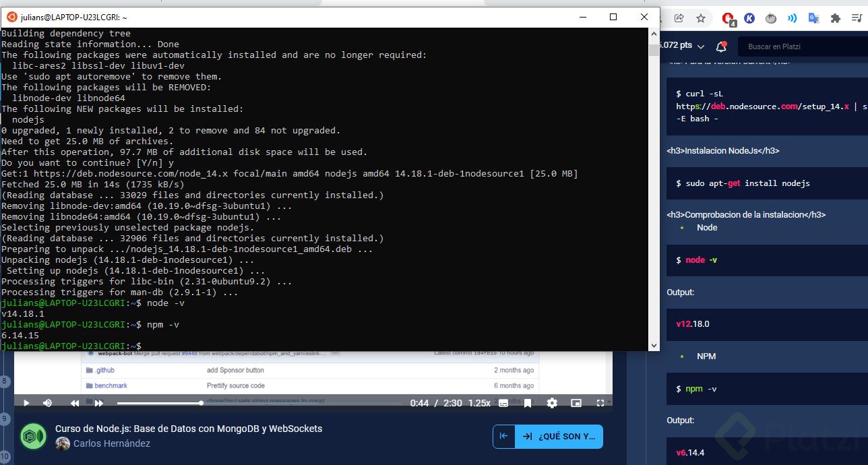Open the red extension with the 4 badge
This screenshot has height=465, width=868.
coord(728,19)
